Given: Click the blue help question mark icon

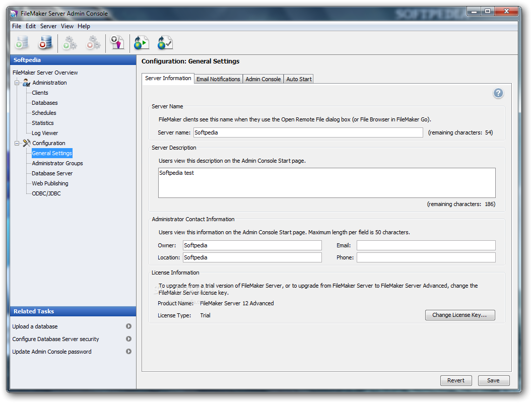Looking at the screenshot, I should point(498,93).
